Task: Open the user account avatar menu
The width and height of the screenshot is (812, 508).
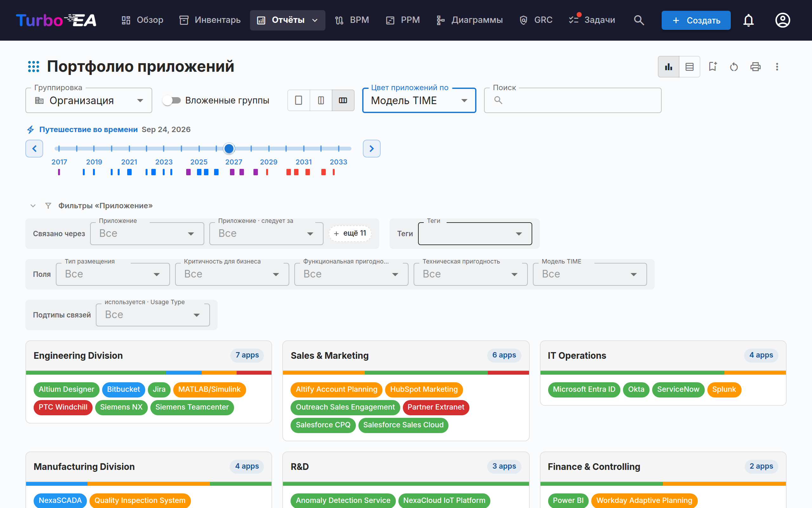Action: click(x=783, y=20)
